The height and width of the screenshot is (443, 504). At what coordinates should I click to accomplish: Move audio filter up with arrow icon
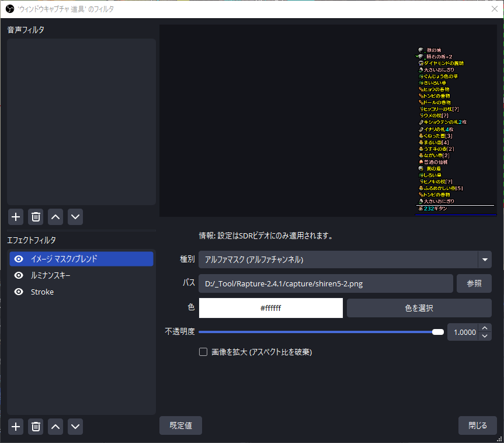coord(55,217)
